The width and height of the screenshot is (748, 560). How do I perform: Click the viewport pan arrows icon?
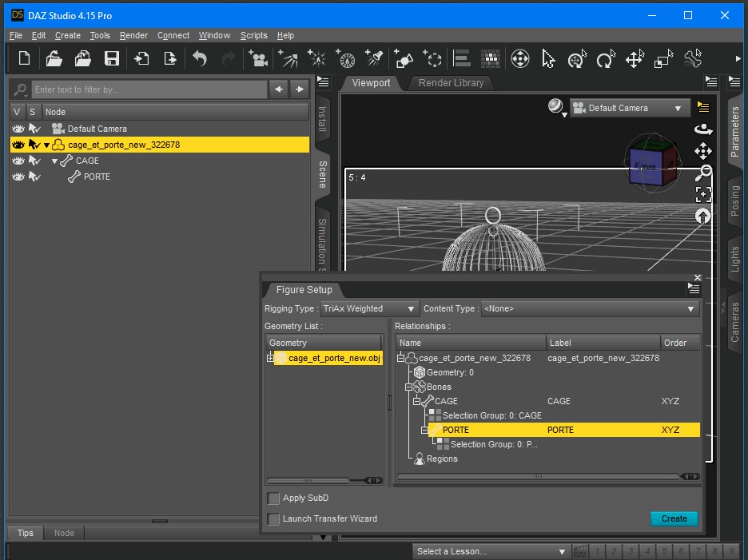pyautogui.click(x=703, y=151)
